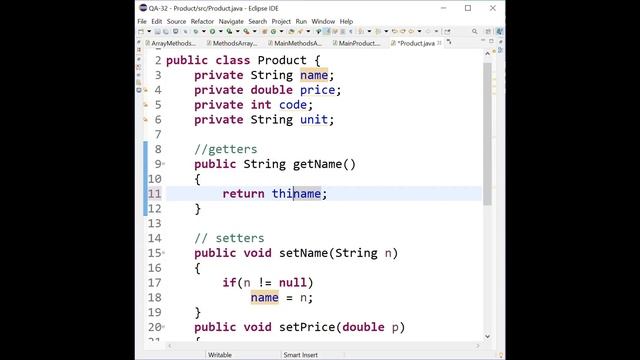Close the *Product.java editor tab
This screenshot has width=640, height=360.
click(440, 43)
